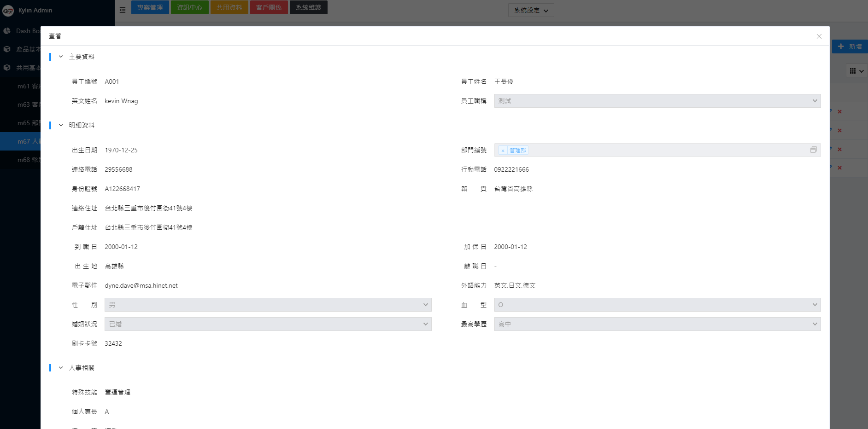Select the m63 sidebar item
The image size is (868, 429).
point(28,104)
